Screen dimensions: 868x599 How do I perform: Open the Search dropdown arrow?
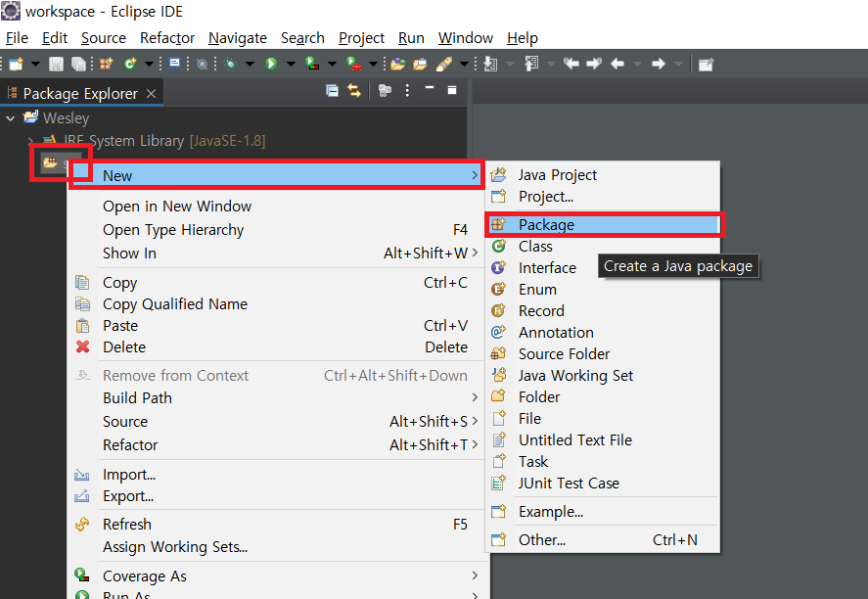[x=464, y=65]
